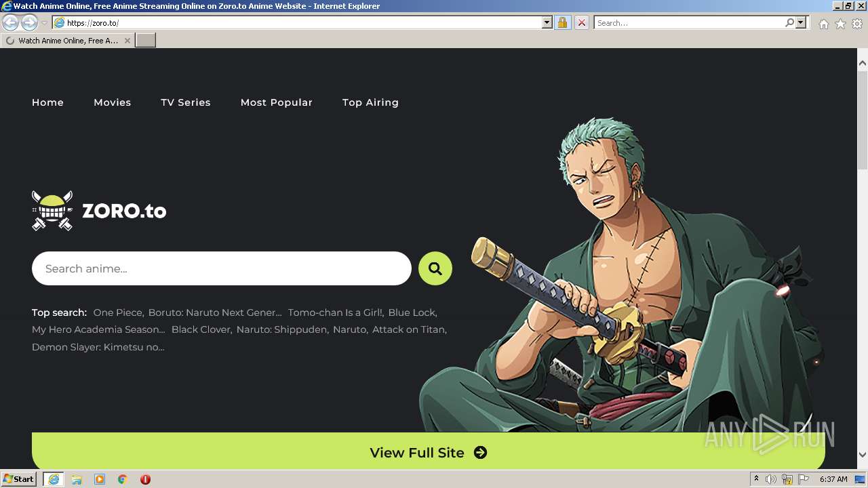Image resolution: width=868 pixels, height=488 pixels.
Task: Open the Chrome taskbar icon
Action: (x=123, y=479)
